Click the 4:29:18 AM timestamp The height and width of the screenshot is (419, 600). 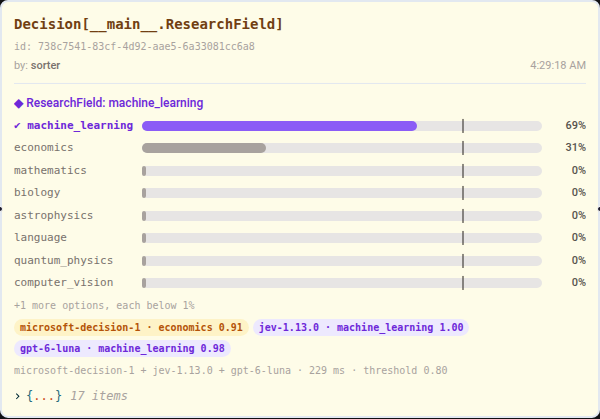tap(558, 65)
